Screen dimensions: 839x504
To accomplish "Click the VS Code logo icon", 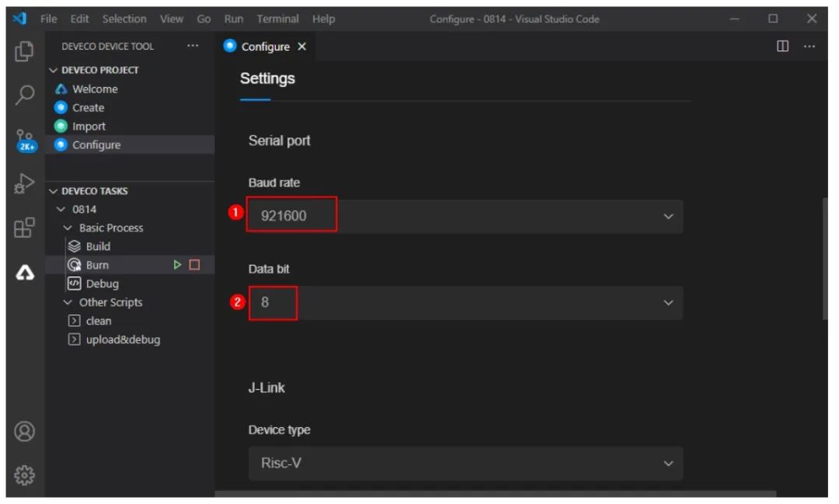I will pos(19,19).
